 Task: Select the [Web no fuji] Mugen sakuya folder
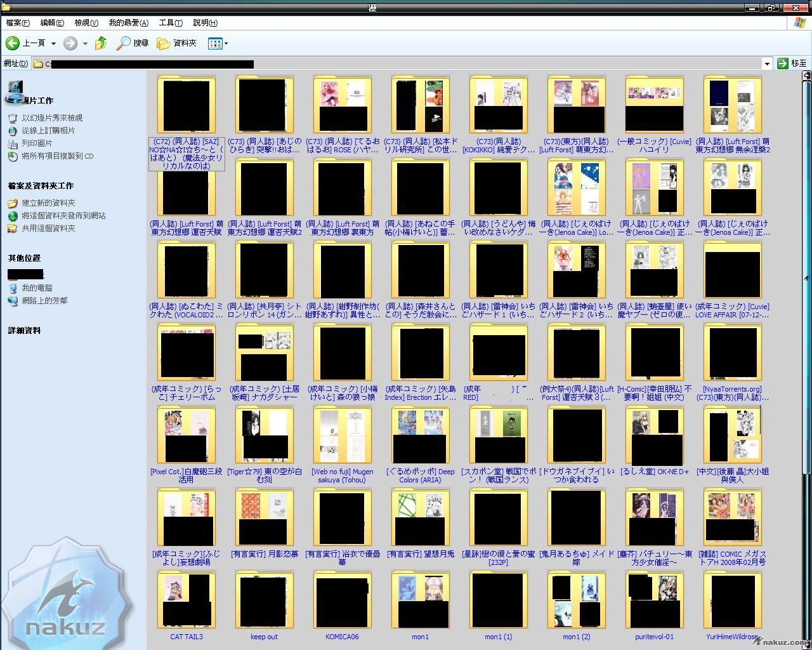point(342,444)
